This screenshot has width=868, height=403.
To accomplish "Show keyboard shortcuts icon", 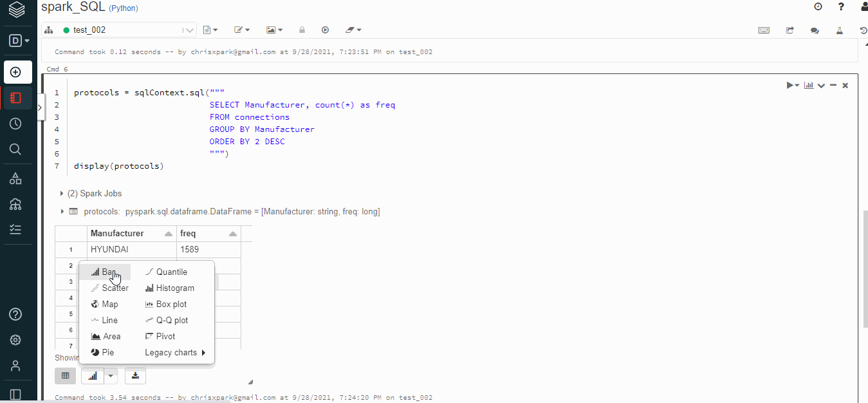I will click(764, 30).
